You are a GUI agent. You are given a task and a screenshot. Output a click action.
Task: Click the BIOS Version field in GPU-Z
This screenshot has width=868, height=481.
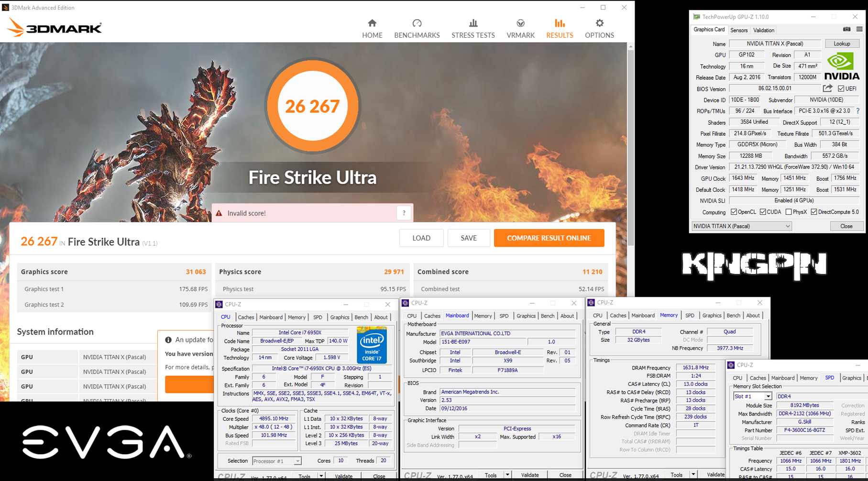coord(775,88)
